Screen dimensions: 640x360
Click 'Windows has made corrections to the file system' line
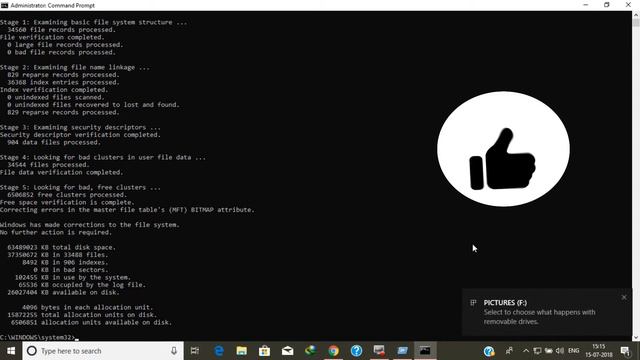coord(90,225)
